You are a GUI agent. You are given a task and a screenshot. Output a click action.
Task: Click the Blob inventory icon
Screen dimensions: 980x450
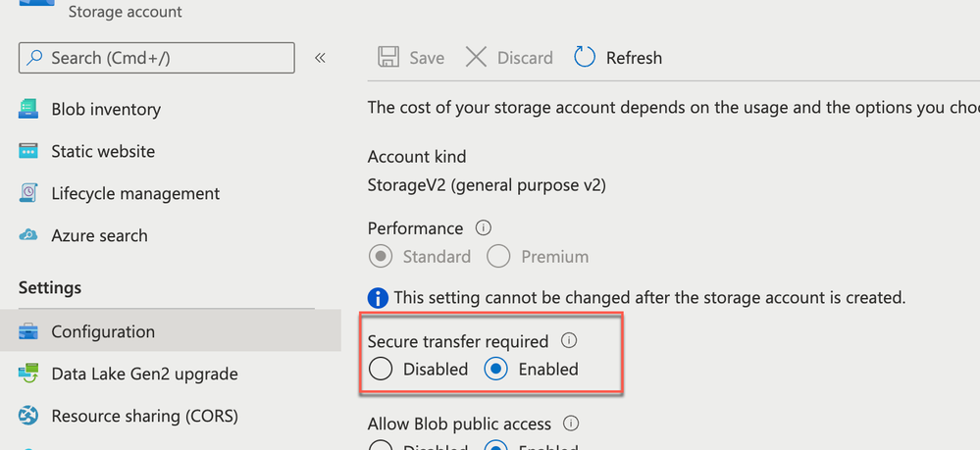point(28,110)
